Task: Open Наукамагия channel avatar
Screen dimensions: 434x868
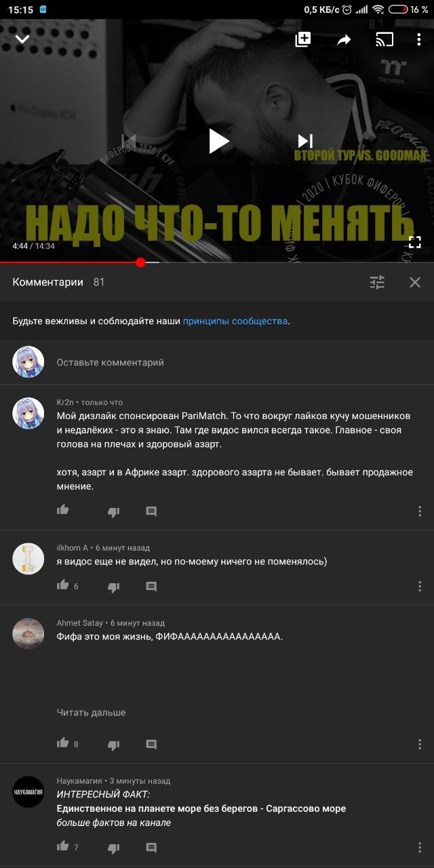Action: [x=28, y=792]
